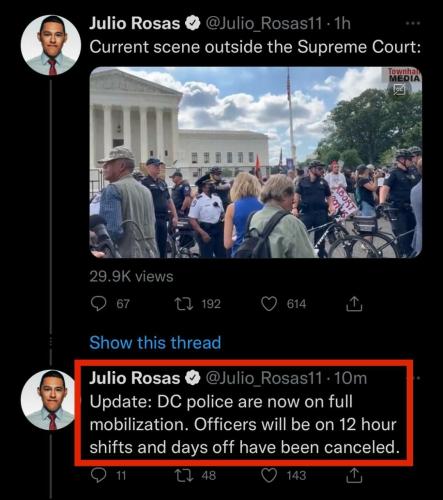Open the 29.9K views count

coord(131,276)
